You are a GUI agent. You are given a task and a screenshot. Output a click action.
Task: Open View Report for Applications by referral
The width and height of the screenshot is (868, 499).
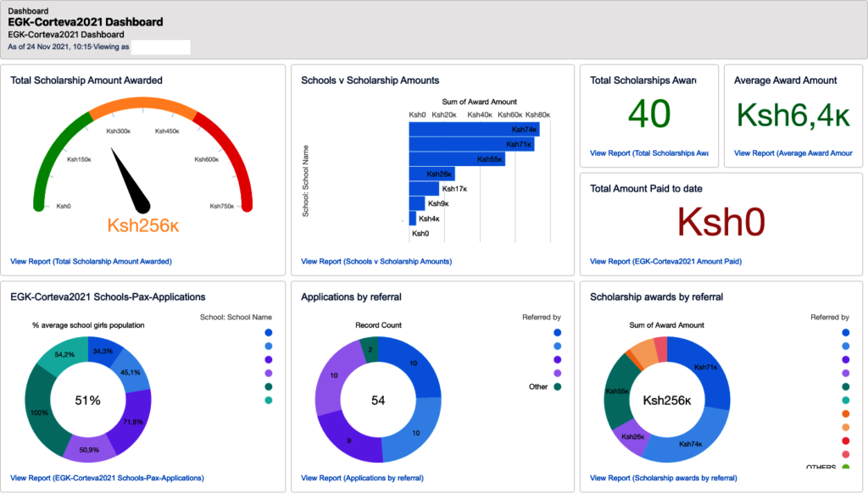point(362,478)
